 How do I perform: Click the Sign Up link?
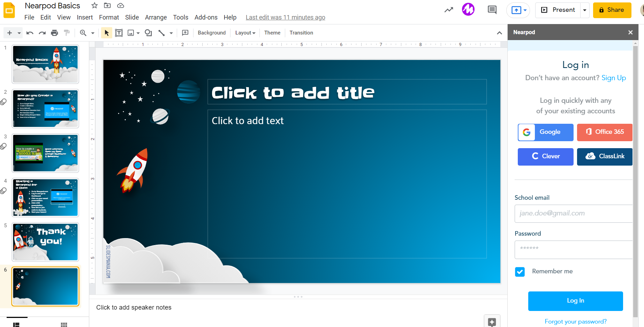click(614, 78)
